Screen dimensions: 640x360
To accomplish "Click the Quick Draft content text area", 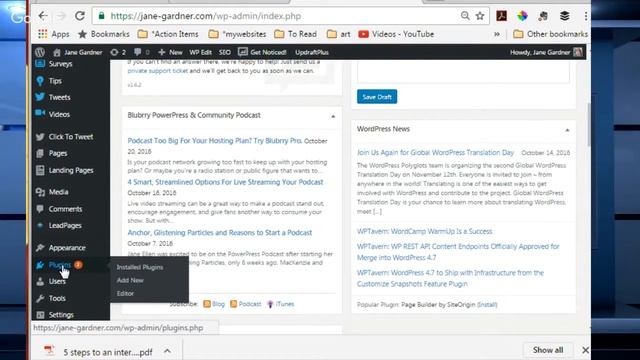I will click(463, 72).
